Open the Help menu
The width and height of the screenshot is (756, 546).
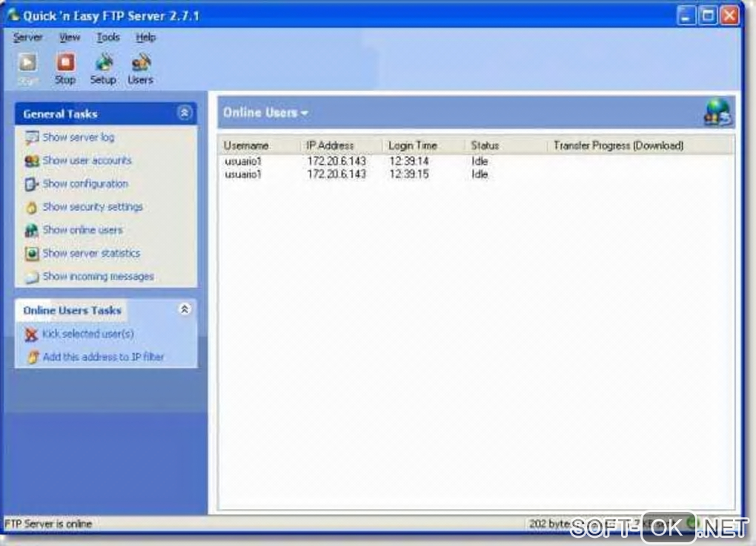145,37
